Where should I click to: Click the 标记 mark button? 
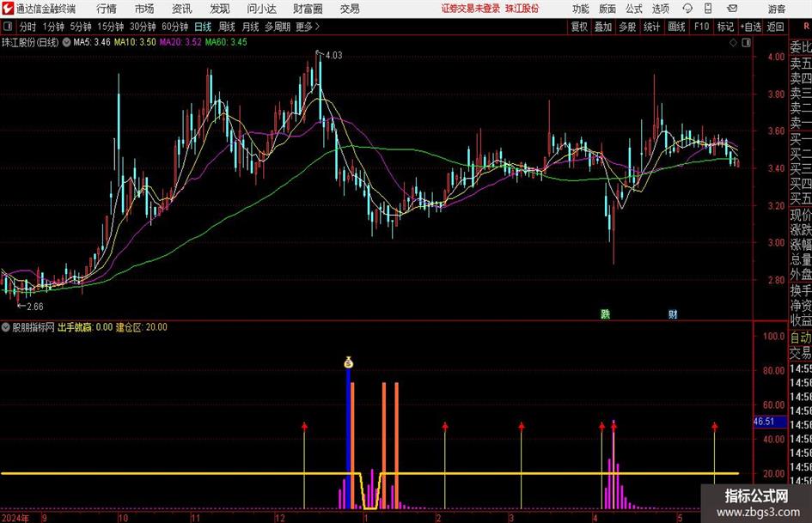point(725,27)
